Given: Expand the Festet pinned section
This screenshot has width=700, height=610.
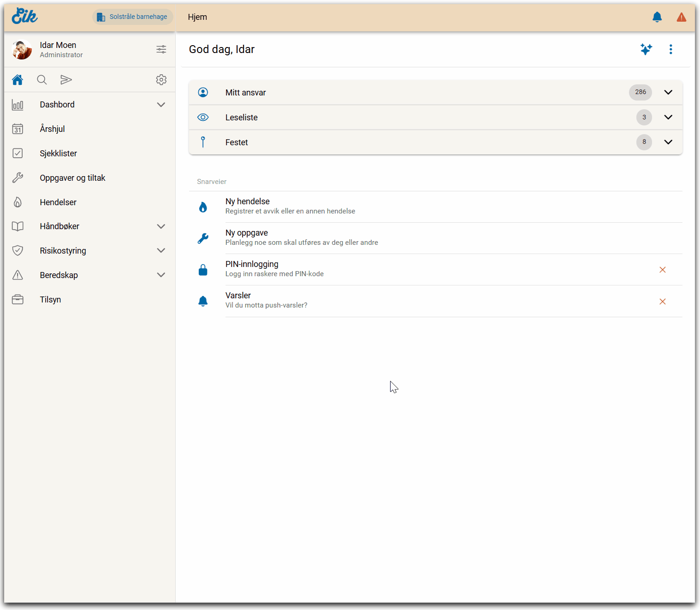Looking at the screenshot, I should coord(668,142).
